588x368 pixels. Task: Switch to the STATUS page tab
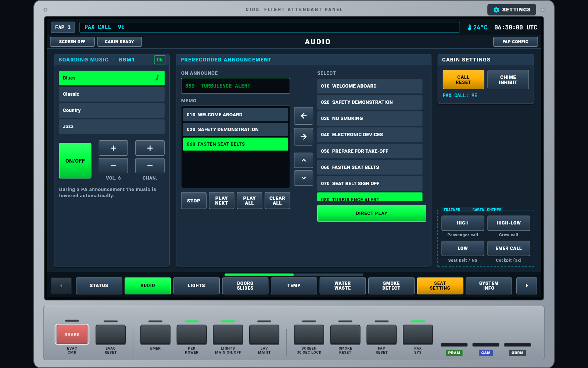(99, 286)
